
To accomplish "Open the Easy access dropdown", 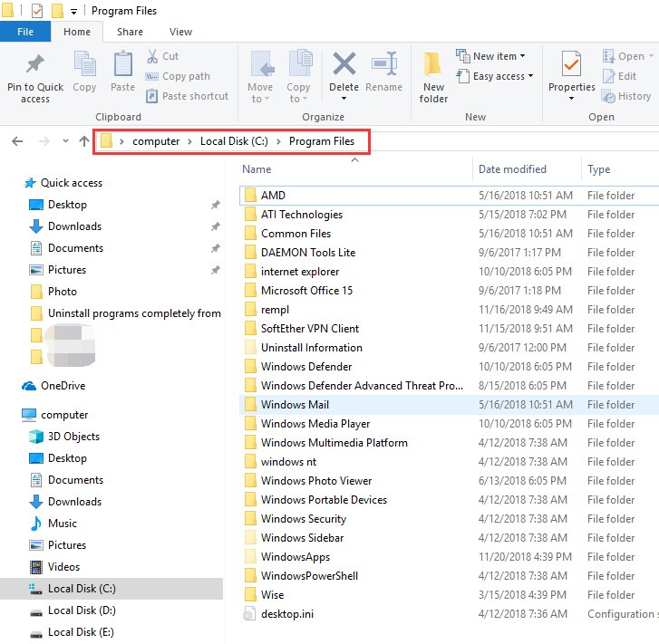I will tap(495, 76).
